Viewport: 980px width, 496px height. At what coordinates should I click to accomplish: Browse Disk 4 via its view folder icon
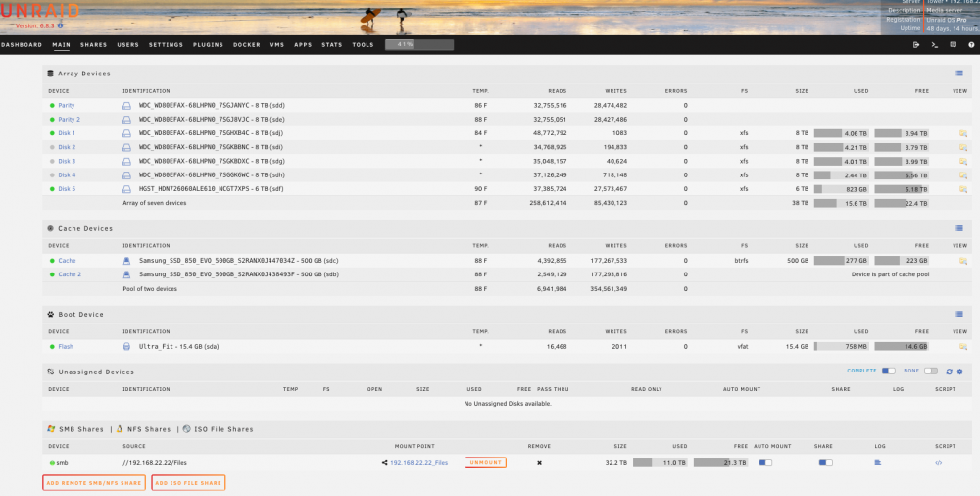point(963,175)
